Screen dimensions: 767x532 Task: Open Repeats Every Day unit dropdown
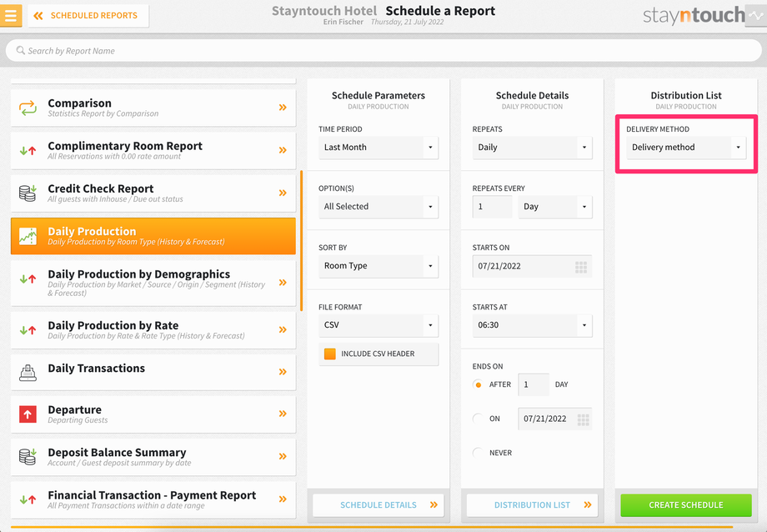[x=555, y=207]
